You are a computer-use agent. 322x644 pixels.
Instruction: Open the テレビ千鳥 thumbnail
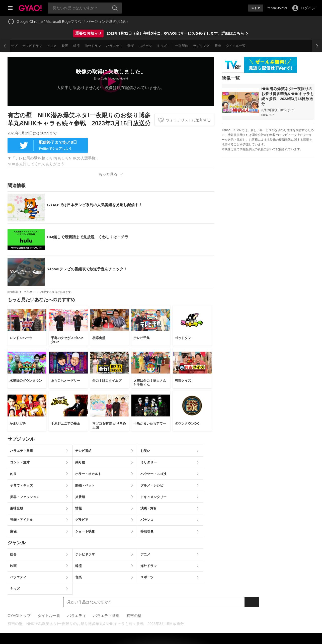click(151, 320)
